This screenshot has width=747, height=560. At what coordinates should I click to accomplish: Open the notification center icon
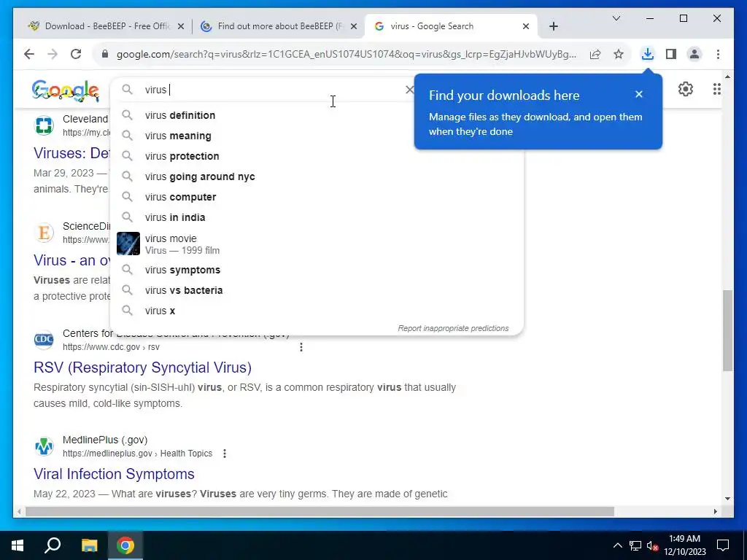(x=723, y=545)
